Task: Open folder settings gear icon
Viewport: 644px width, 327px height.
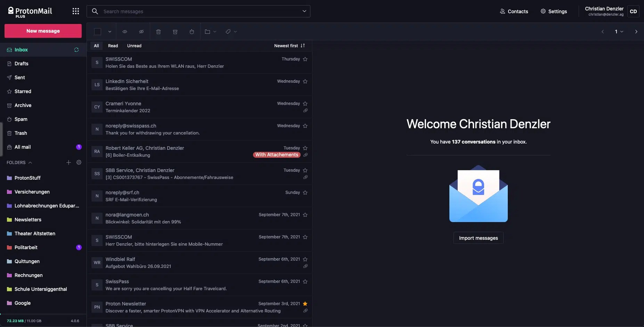Action: click(x=79, y=162)
